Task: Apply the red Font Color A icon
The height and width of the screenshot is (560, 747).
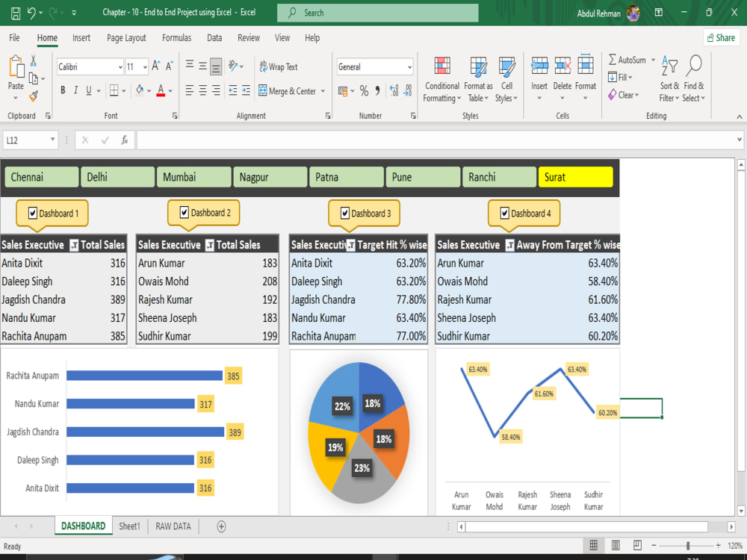Action: [161, 90]
